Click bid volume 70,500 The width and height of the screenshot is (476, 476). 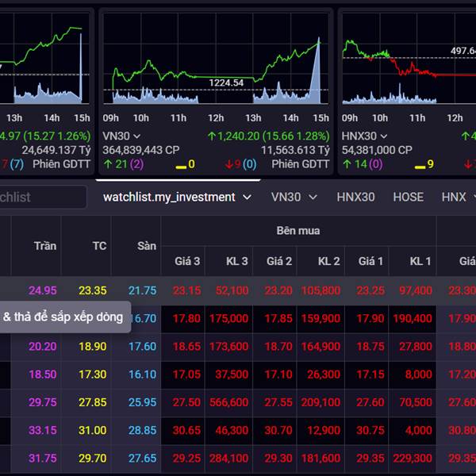(x=416, y=402)
